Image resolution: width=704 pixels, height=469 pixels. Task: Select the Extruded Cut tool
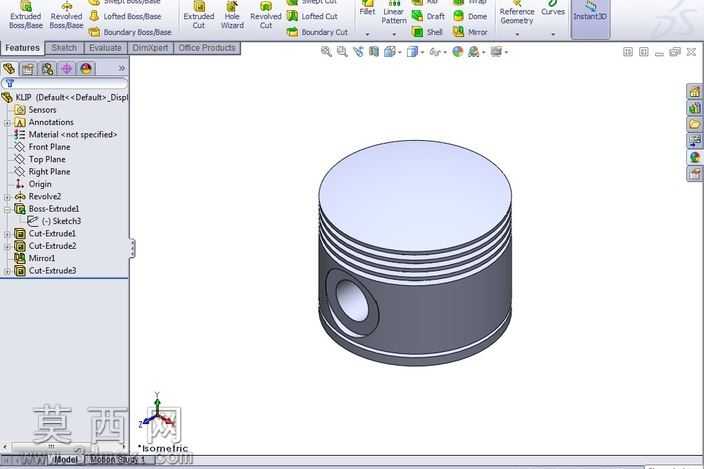(199, 16)
